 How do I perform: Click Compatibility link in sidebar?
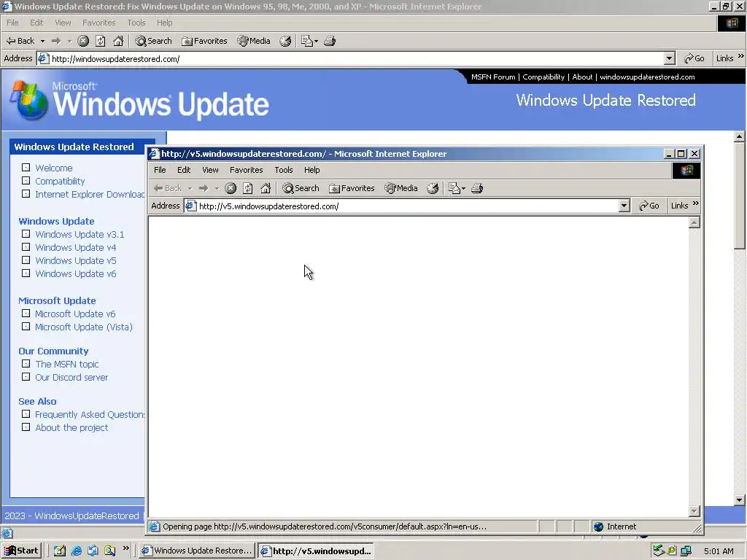[60, 182]
